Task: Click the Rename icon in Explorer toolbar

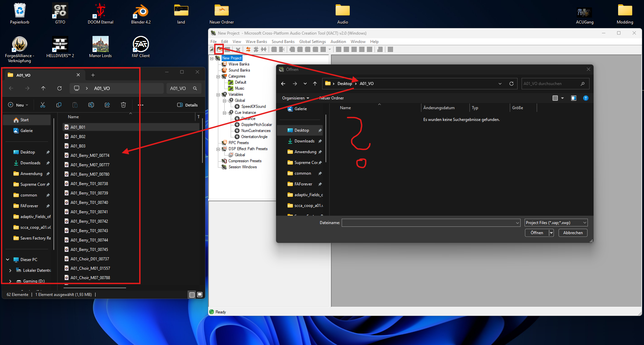Action: [91, 105]
